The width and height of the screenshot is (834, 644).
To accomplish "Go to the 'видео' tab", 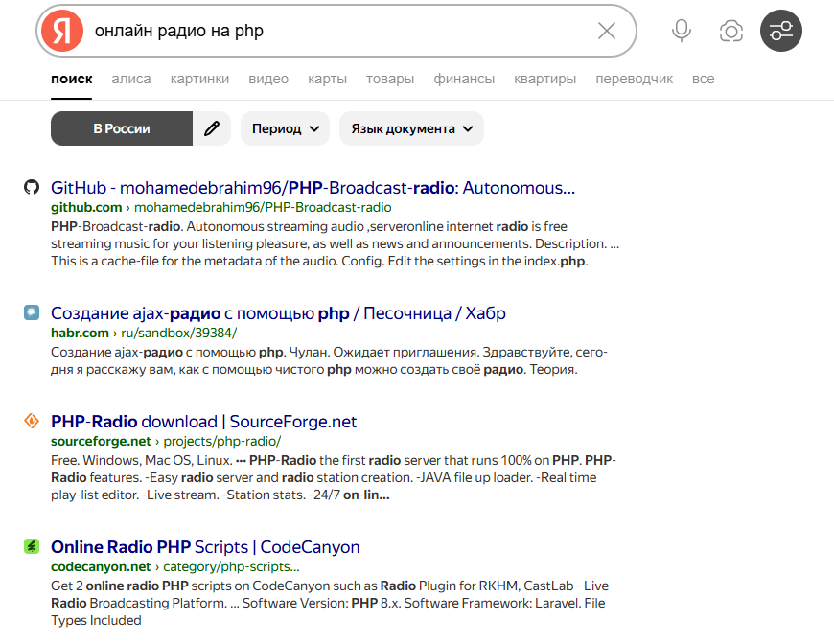I will coord(268,79).
